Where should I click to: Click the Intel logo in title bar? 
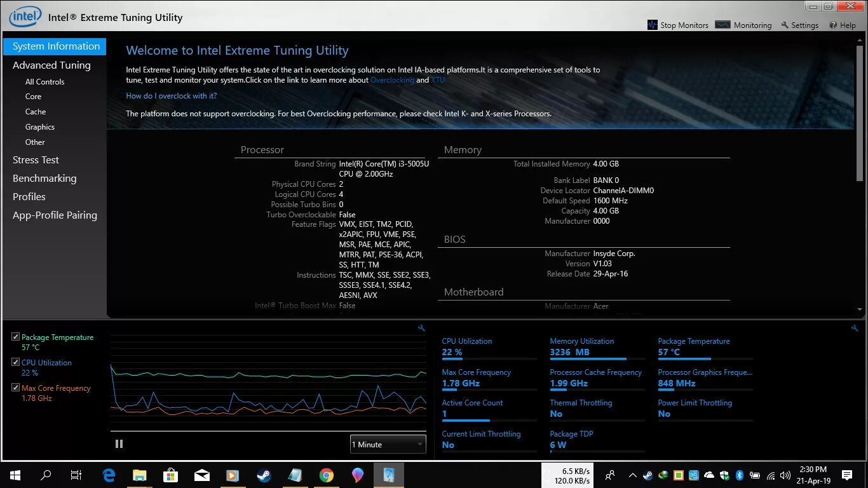pos(25,17)
